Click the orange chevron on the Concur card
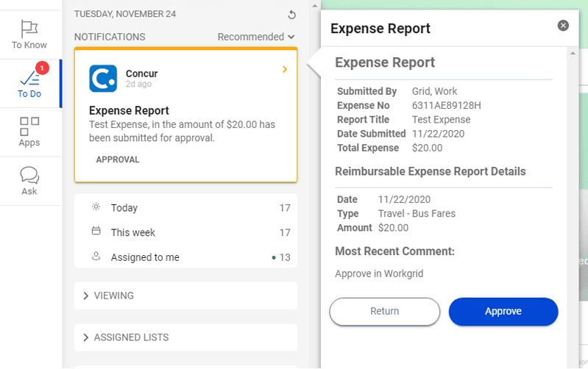This screenshot has width=588, height=369. click(285, 69)
